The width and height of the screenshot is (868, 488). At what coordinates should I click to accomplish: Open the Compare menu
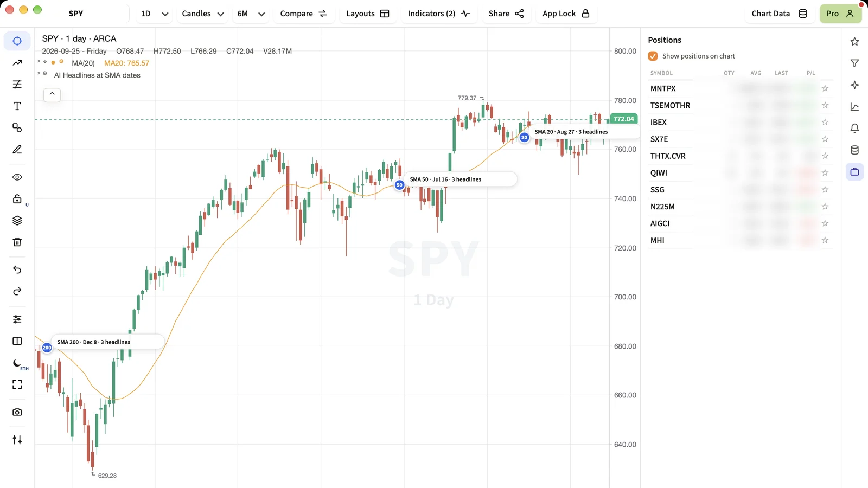coord(304,14)
